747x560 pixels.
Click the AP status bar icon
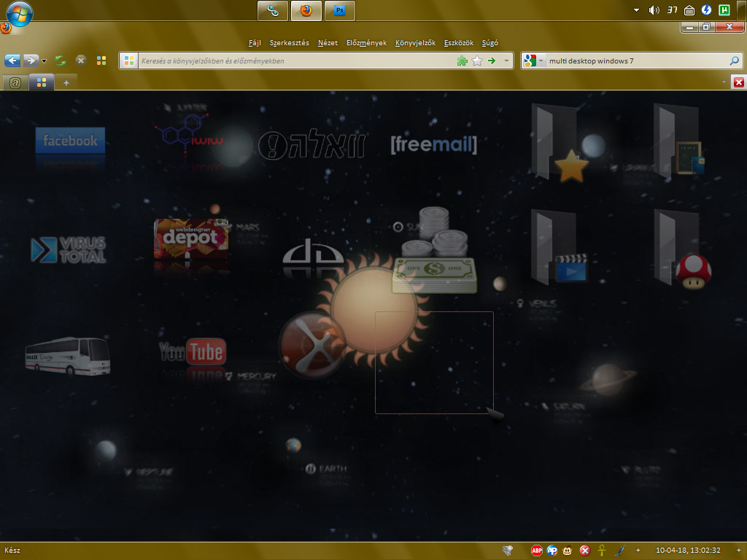(x=552, y=551)
